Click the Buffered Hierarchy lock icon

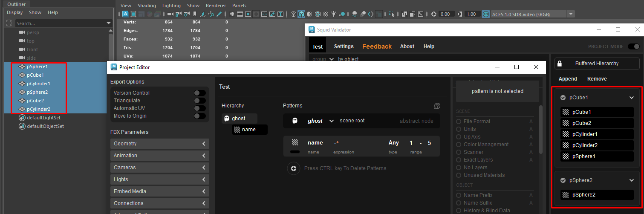560,64
